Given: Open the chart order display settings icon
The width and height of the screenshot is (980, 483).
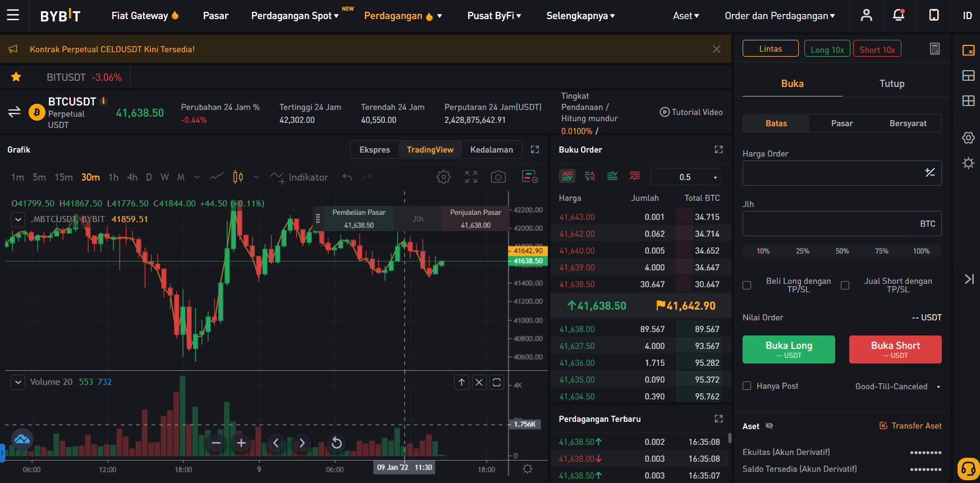Looking at the screenshot, I should click(530, 177).
